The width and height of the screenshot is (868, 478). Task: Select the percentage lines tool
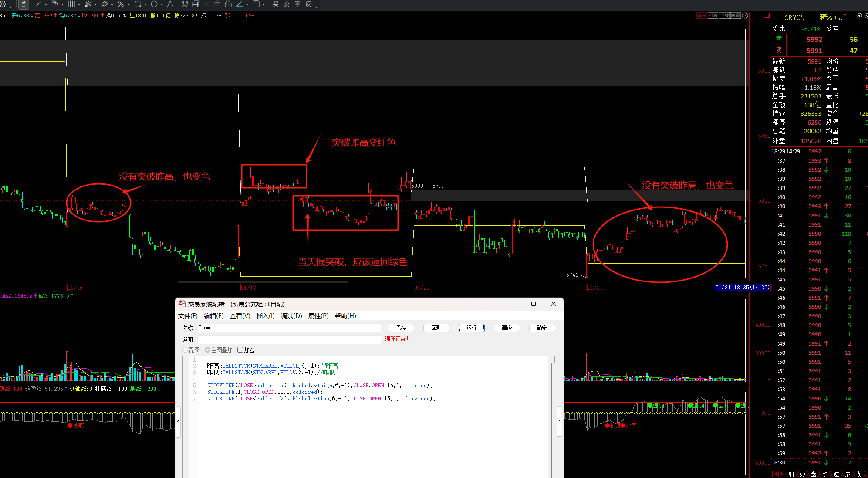tap(55, 4)
